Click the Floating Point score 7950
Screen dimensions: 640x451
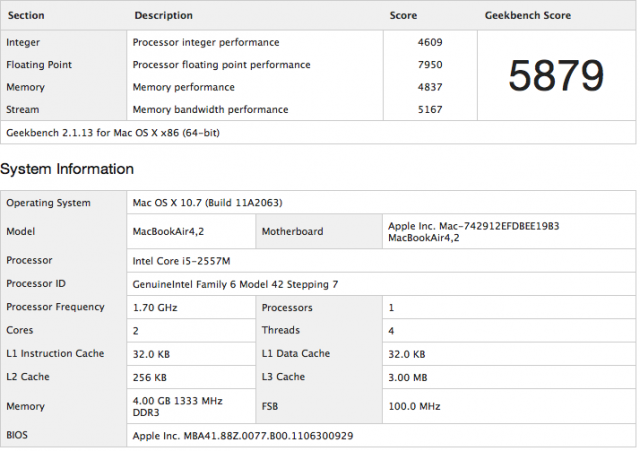(430, 65)
